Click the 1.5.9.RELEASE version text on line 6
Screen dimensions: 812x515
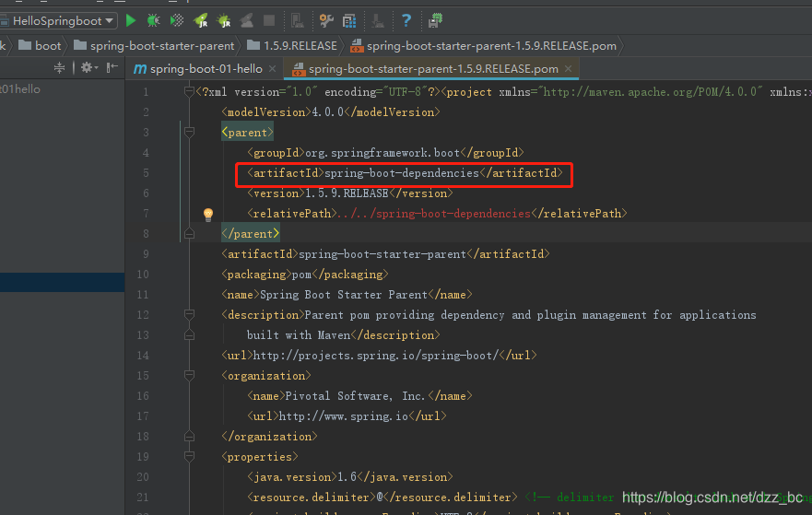pos(347,193)
